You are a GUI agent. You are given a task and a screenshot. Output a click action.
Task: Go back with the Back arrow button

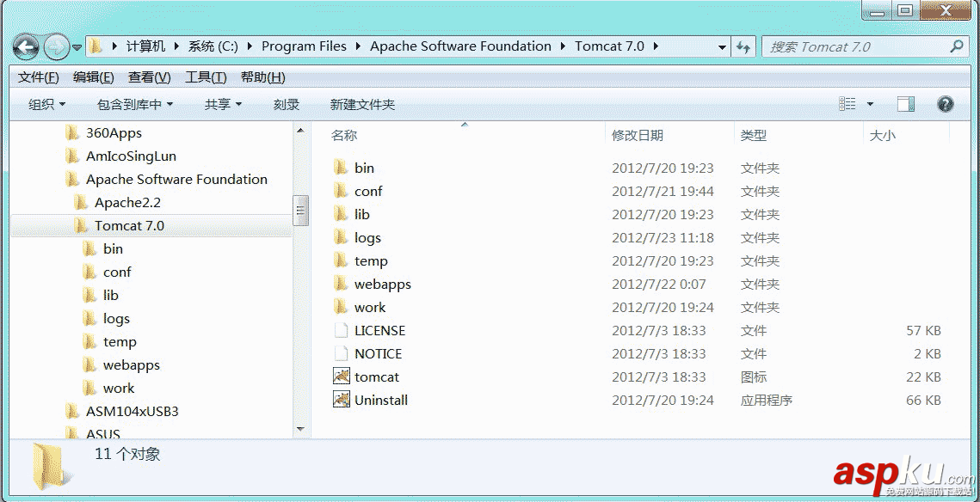point(26,46)
